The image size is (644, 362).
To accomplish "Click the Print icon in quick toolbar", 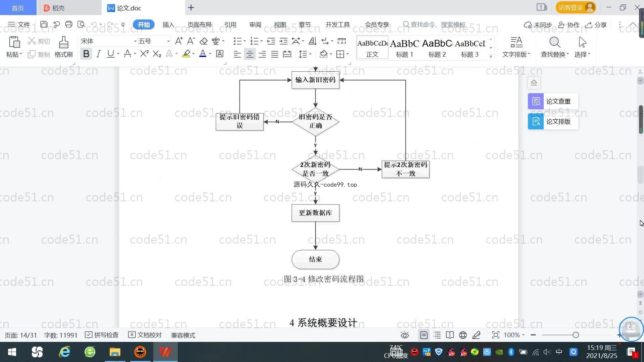I will point(69,24).
